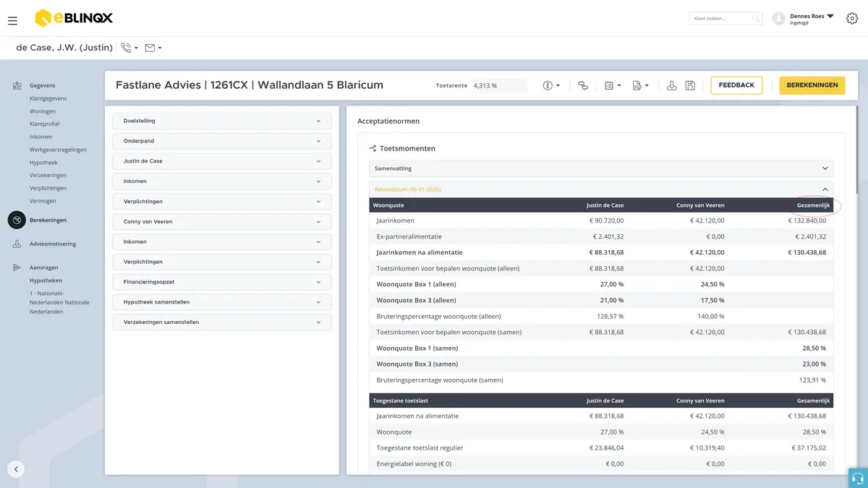The image size is (868, 488).
Task: Click the flow route icon in toolbar
Action: 583,85
